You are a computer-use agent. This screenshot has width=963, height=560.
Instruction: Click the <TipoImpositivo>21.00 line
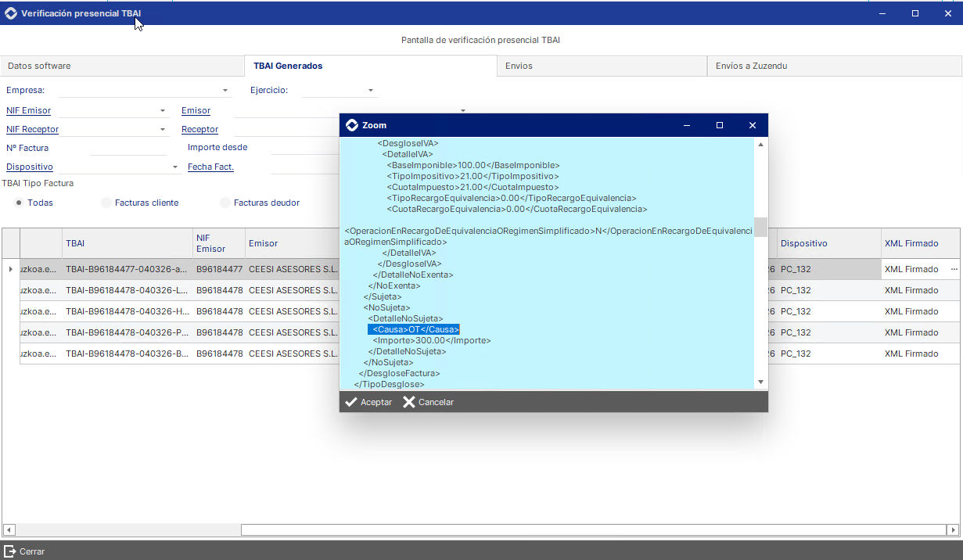point(473,176)
